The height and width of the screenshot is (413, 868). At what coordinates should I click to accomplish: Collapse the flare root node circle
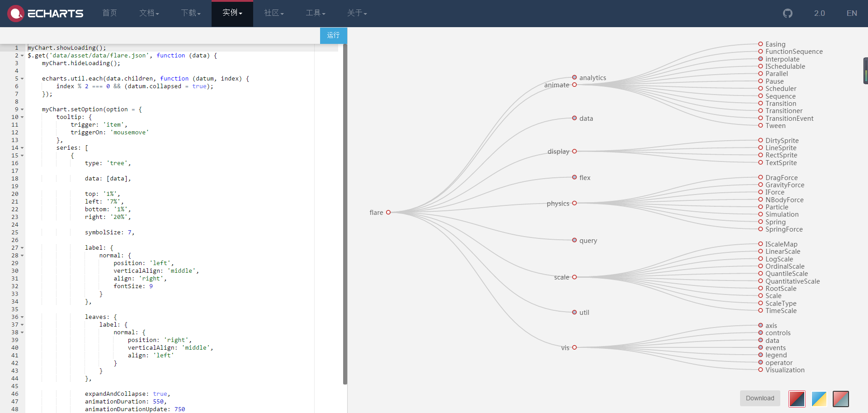tap(388, 212)
